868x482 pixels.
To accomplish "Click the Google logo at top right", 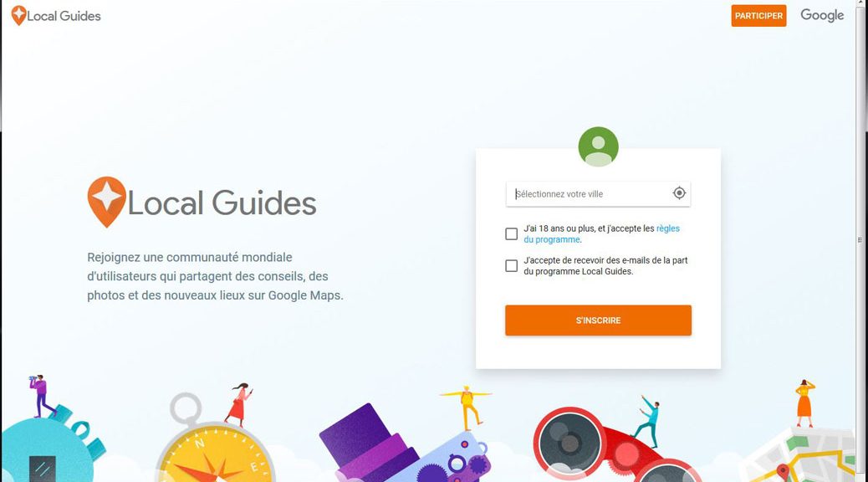I will 822,16.
